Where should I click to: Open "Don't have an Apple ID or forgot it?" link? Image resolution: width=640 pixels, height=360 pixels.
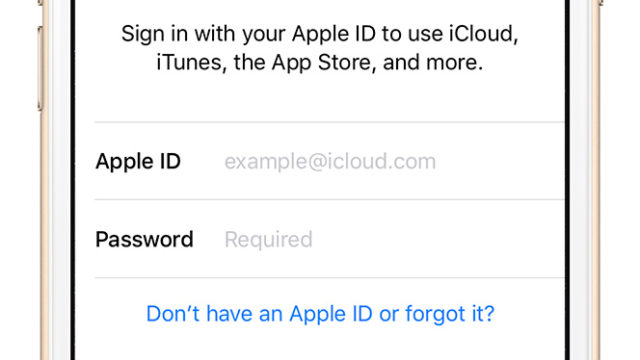(320, 314)
